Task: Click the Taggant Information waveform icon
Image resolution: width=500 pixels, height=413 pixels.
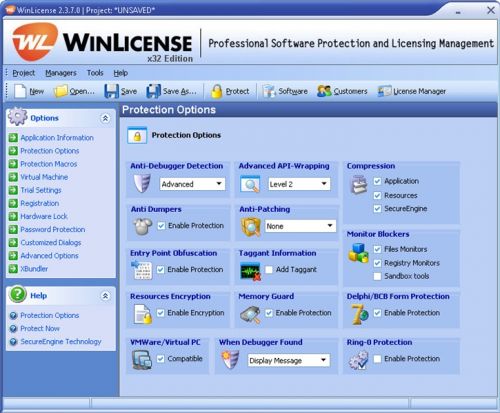Action: [x=251, y=272]
